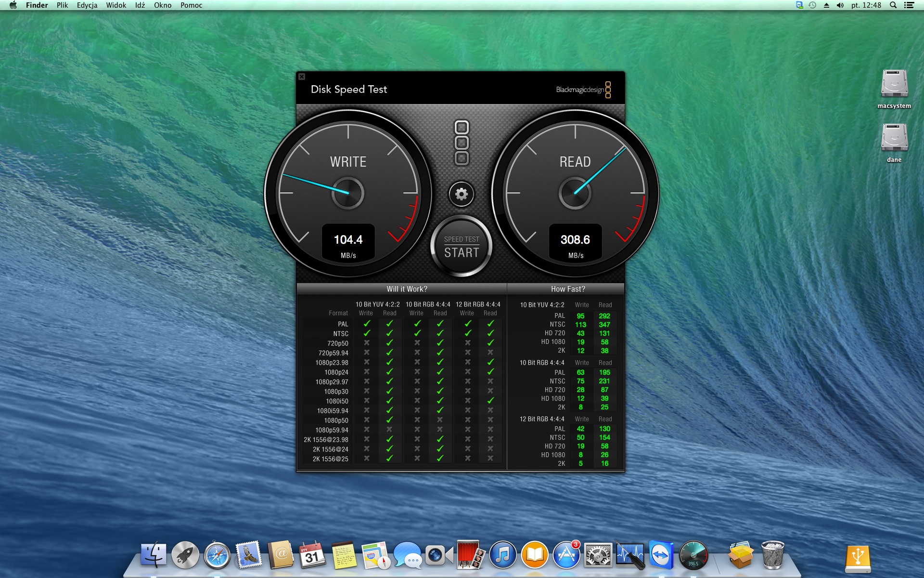Open the Edycja menu
This screenshot has height=578, width=924.
point(87,5)
